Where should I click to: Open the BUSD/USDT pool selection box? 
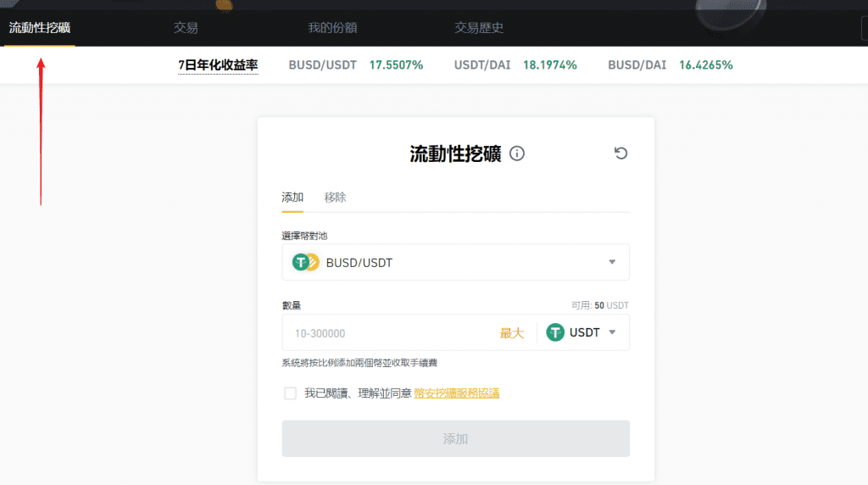(x=455, y=263)
